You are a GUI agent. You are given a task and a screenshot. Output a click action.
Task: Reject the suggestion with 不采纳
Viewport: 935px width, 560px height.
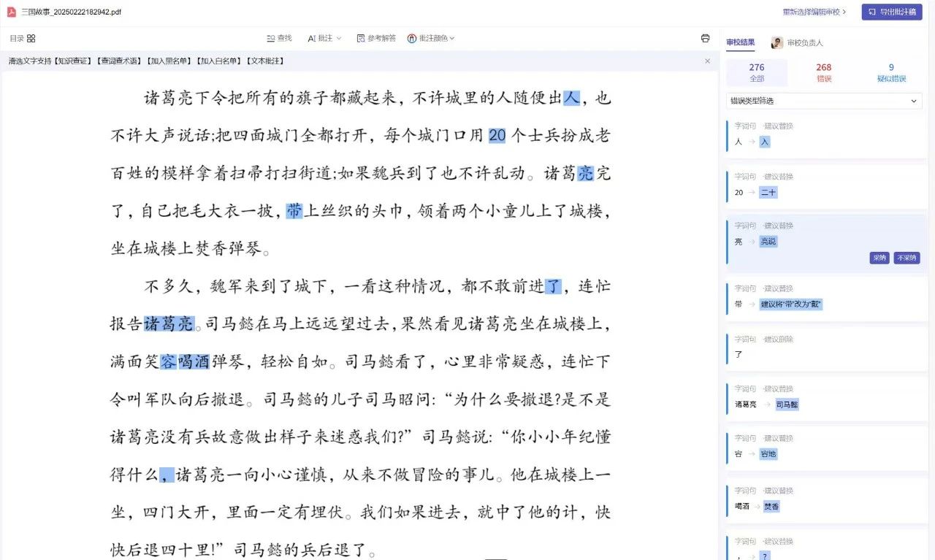tap(907, 258)
